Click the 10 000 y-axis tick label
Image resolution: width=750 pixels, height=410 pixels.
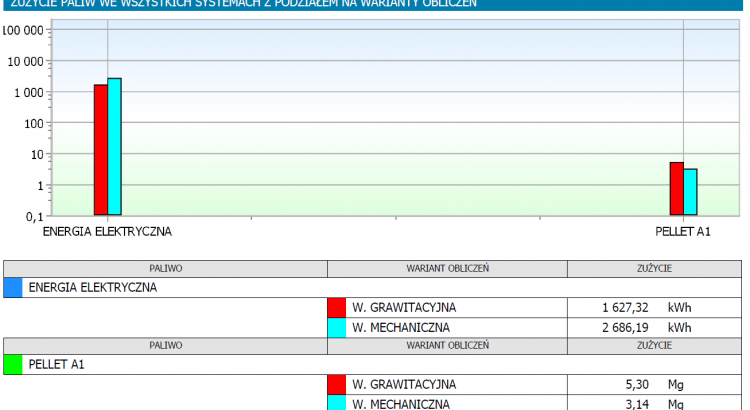[25, 62]
